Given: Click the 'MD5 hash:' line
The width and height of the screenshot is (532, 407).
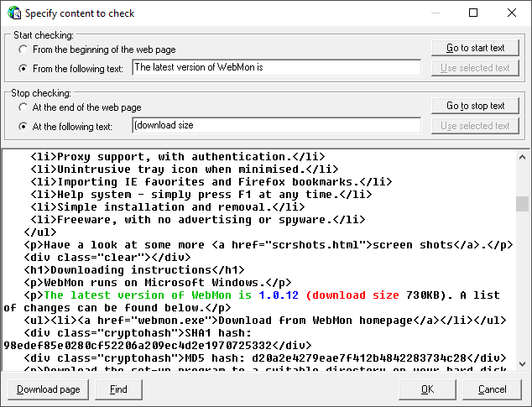Looking at the screenshot, I should click(x=265, y=358).
